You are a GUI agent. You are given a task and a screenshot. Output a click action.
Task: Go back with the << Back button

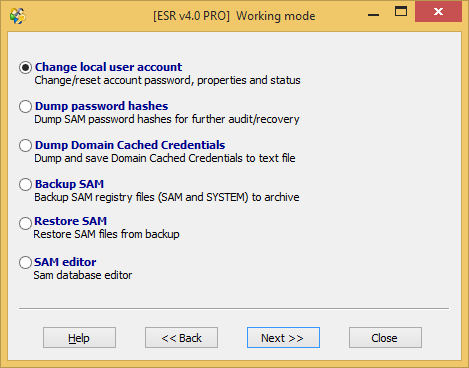[181, 338]
